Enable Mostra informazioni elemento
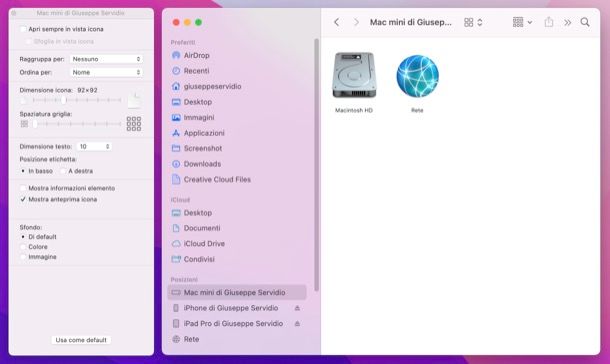Image resolution: width=610 pixels, height=364 pixels. [x=23, y=188]
